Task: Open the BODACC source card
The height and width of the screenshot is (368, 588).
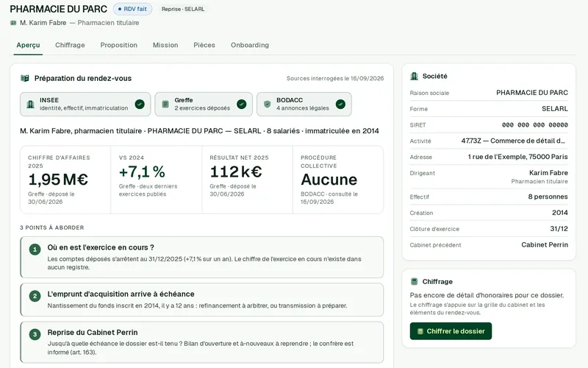Action: (x=304, y=104)
